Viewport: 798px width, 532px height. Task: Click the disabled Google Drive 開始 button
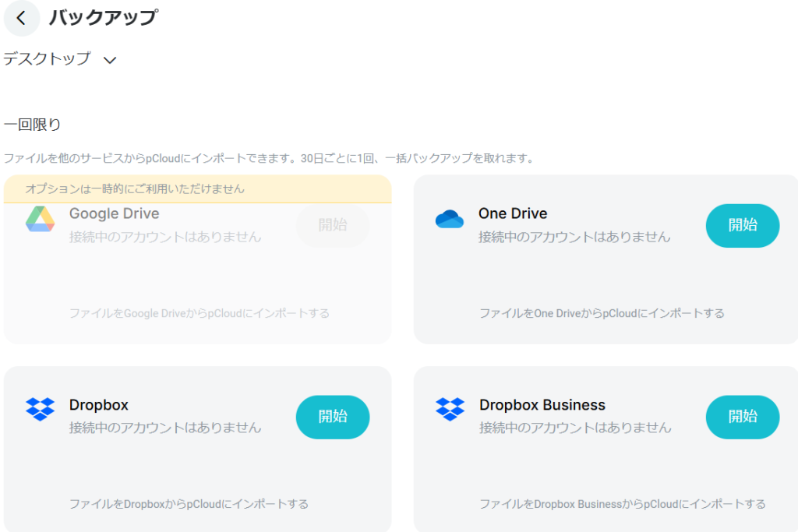tap(333, 225)
